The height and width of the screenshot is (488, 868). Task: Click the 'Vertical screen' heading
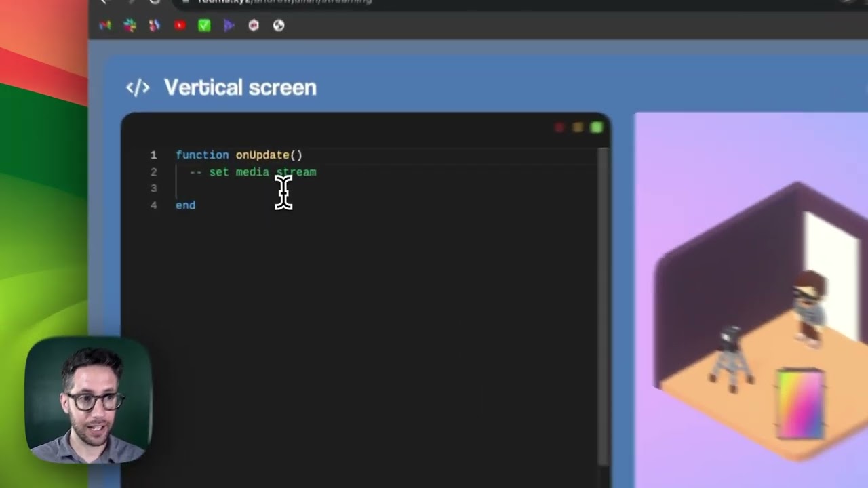click(240, 87)
